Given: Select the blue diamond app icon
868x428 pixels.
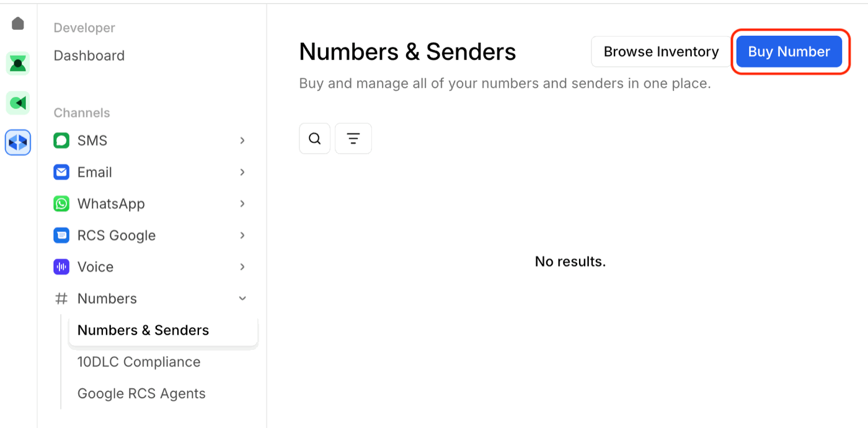Looking at the screenshot, I should point(18,142).
